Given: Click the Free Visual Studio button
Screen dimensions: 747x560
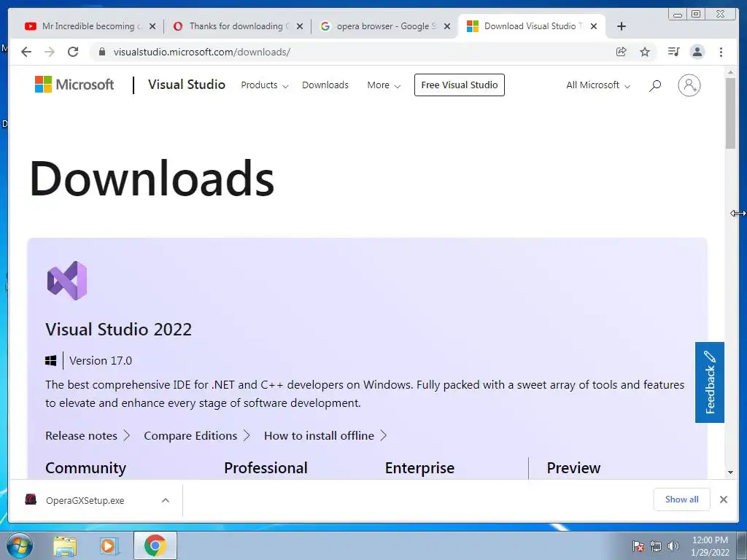Looking at the screenshot, I should [460, 85].
